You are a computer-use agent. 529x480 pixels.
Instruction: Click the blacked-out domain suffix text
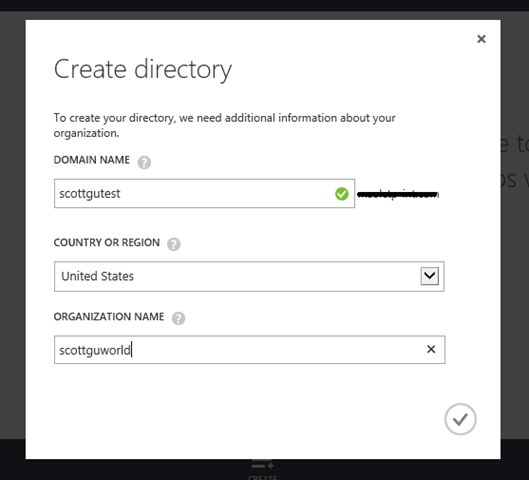pos(398,194)
